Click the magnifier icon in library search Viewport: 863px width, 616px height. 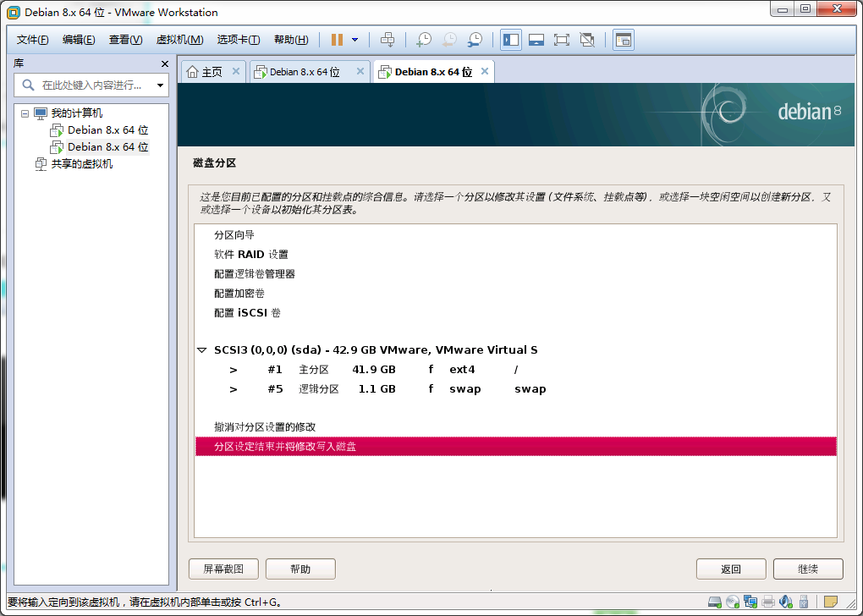click(x=28, y=85)
